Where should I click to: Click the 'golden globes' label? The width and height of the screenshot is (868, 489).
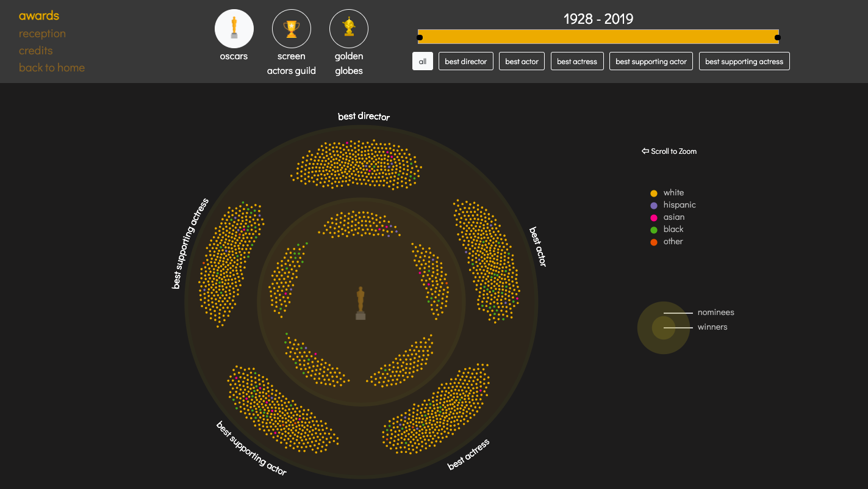349,63
